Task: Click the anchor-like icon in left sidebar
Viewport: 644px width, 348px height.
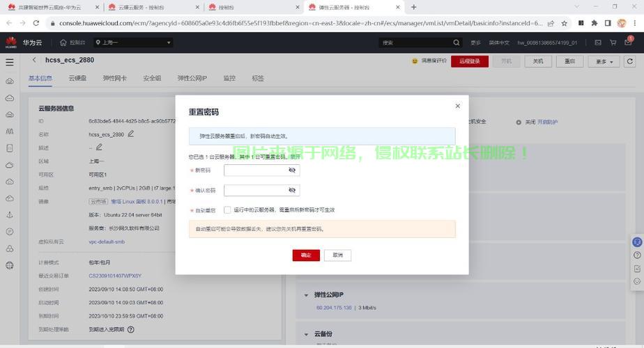Action: click(x=10, y=215)
